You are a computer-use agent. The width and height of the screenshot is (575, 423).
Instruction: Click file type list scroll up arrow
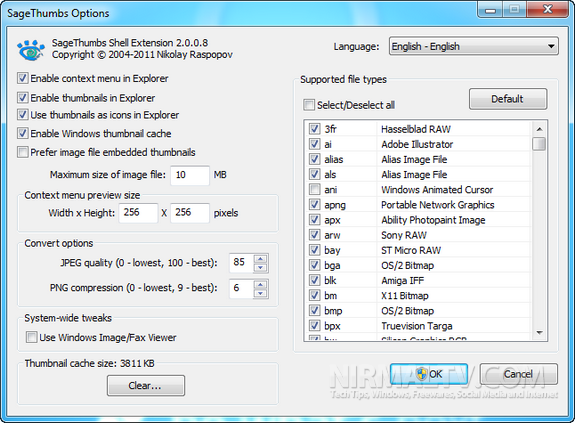[539, 129]
